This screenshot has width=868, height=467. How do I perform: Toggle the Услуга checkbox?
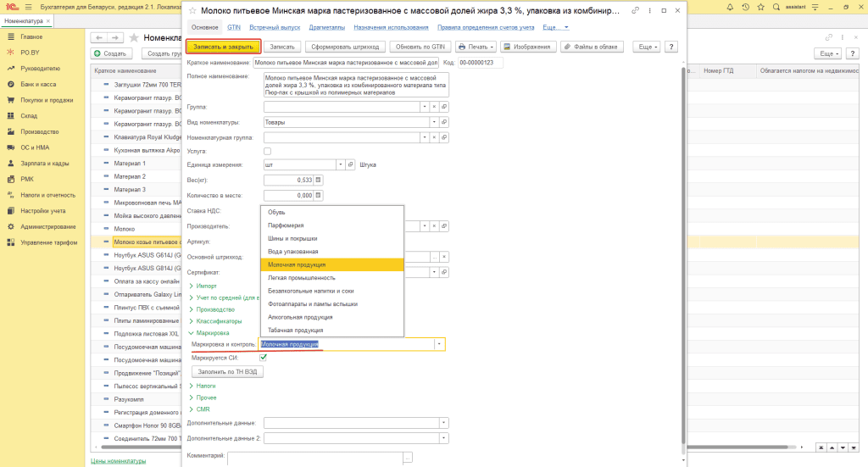click(268, 151)
